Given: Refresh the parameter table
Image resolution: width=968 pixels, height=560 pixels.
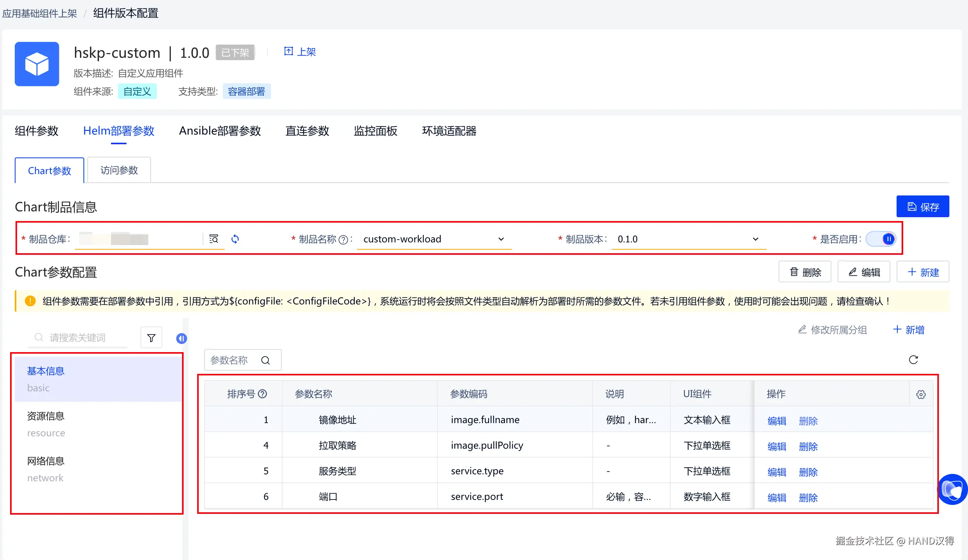Looking at the screenshot, I should click(913, 360).
